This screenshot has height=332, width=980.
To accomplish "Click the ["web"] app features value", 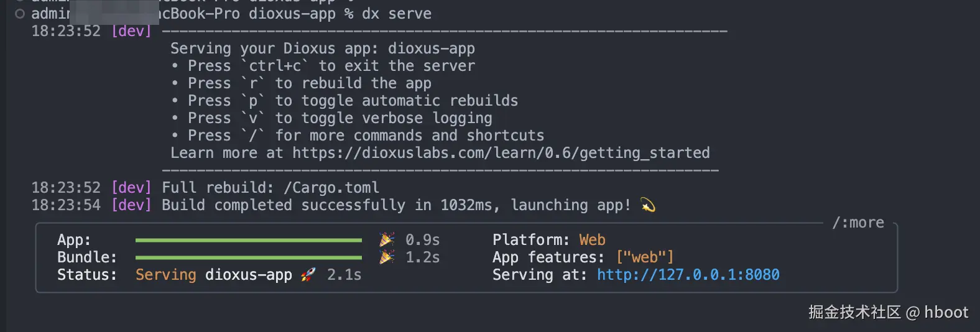I will [x=645, y=257].
